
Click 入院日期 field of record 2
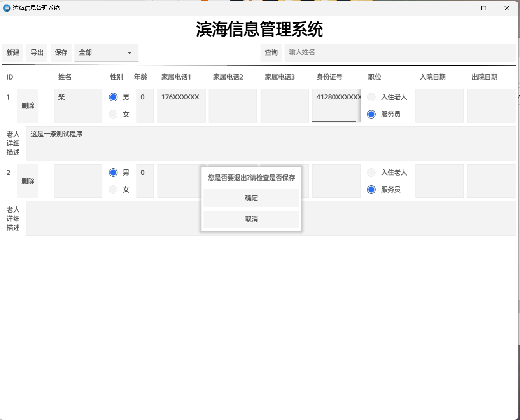tap(439, 181)
